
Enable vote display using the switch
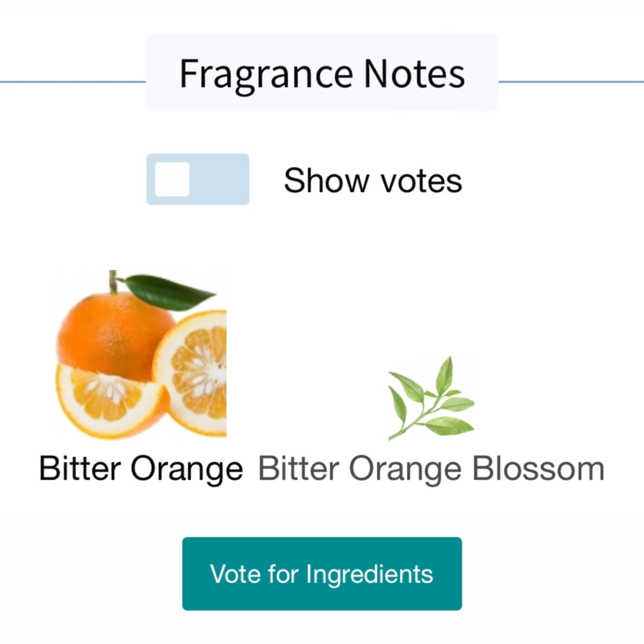coord(197,179)
